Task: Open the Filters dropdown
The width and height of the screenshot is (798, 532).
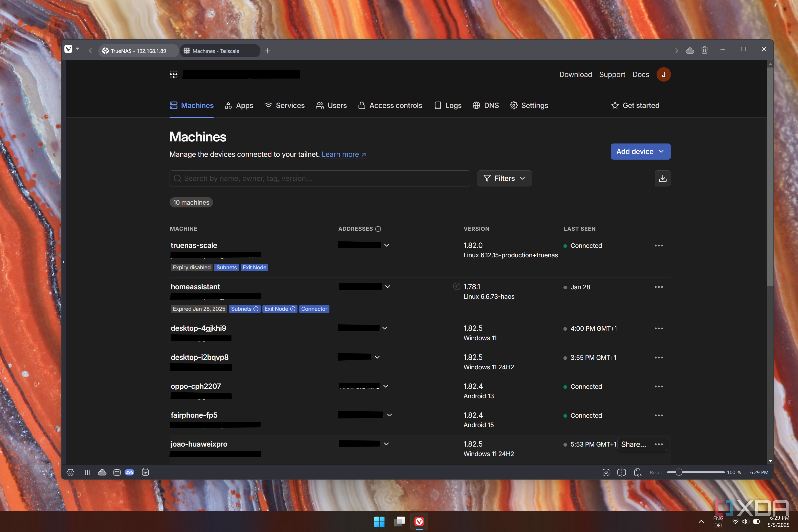Action: [x=504, y=179]
